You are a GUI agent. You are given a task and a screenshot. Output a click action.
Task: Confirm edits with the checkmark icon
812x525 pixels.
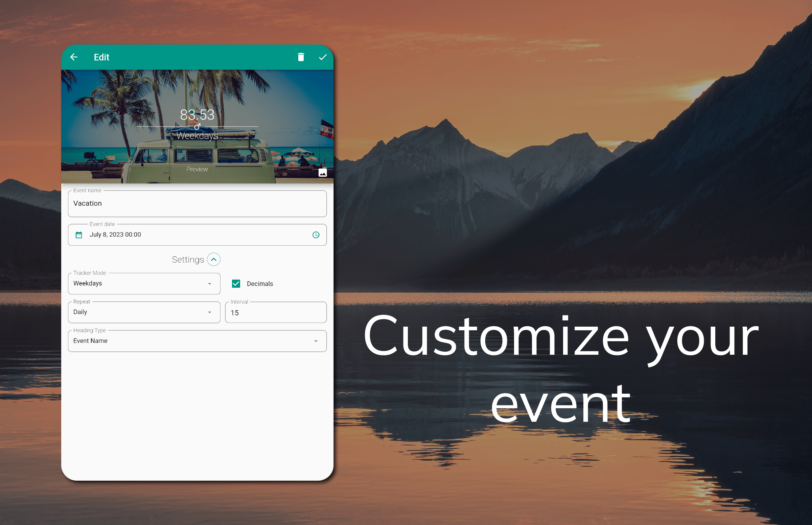[323, 57]
